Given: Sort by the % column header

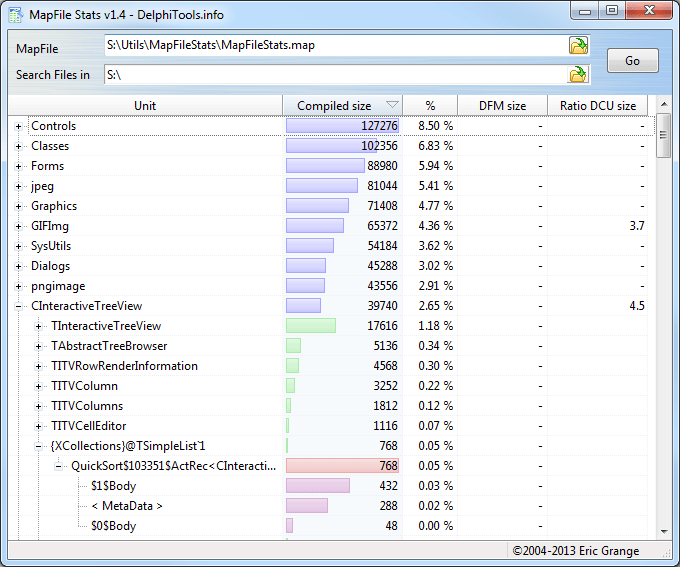Looking at the screenshot, I should [x=430, y=105].
